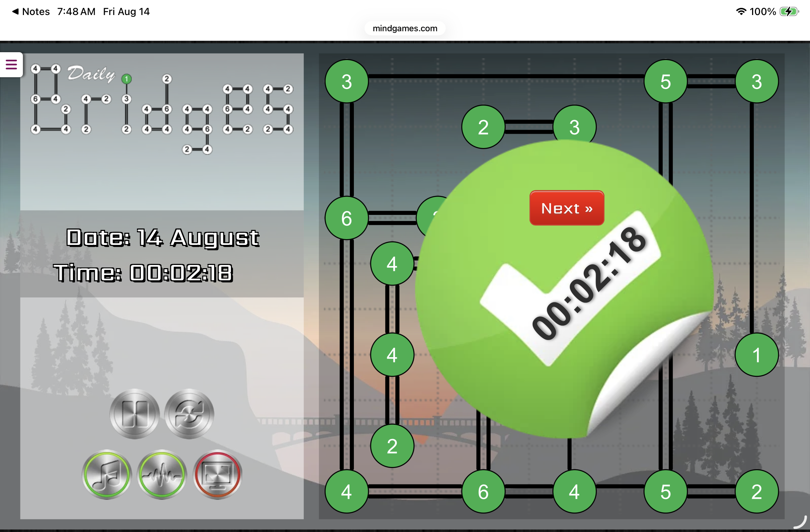Select the 2 island in the second row
Screen dimensions: 810x532
coord(483,127)
